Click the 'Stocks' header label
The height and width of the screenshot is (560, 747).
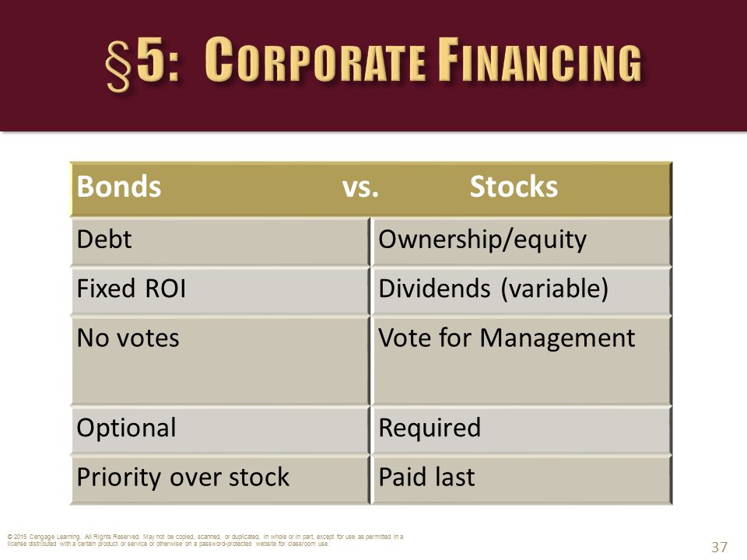point(514,186)
